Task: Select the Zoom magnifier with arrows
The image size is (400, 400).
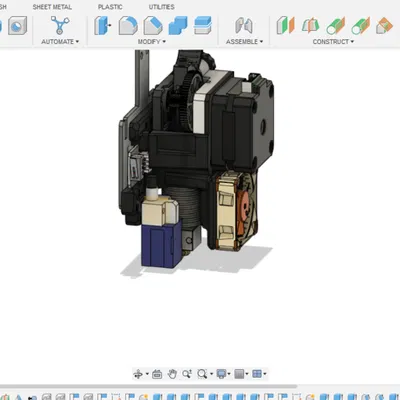Action: (x=187, y=374)
